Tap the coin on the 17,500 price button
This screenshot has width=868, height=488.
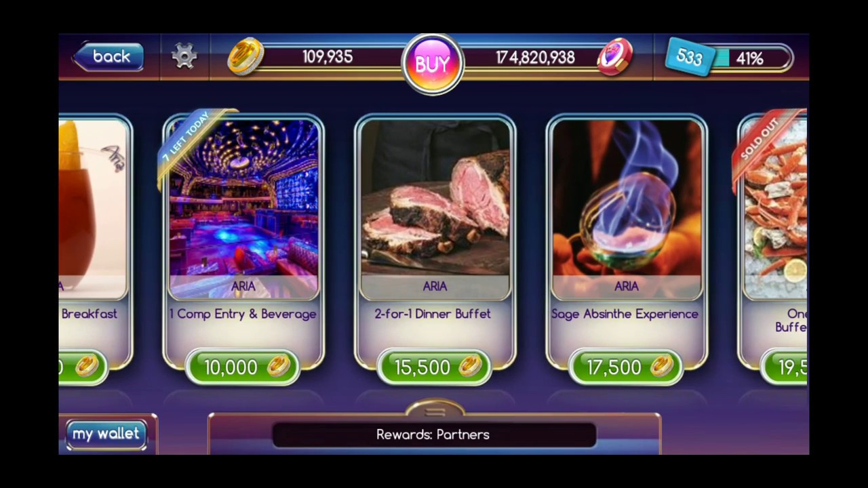[x=662, y=367]
